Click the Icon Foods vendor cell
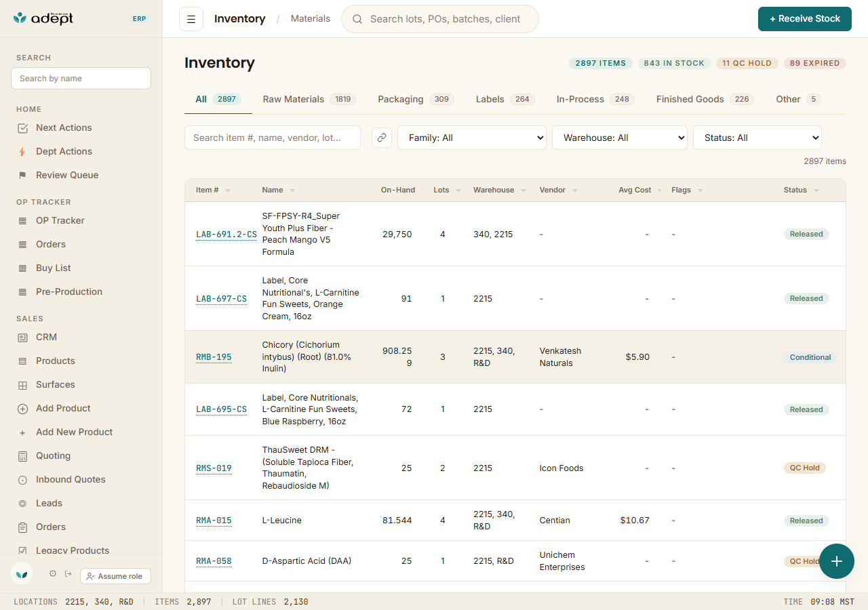This screenshot has height=610, width=868. 561,468
